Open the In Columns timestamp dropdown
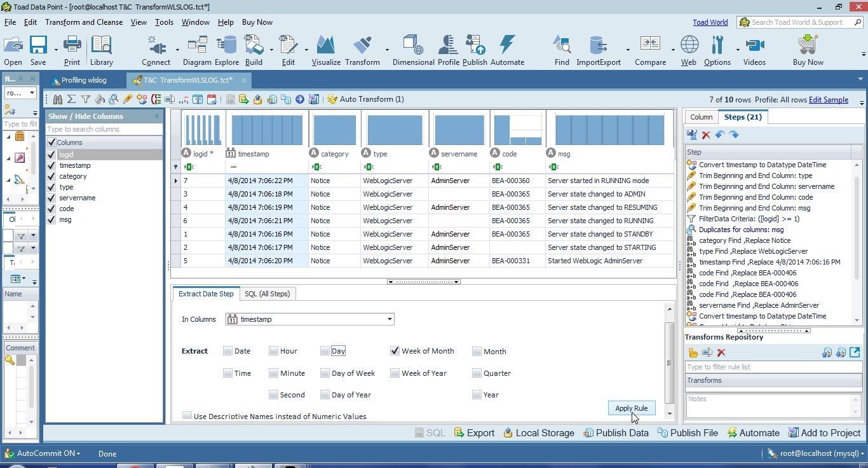 (390, 319)
